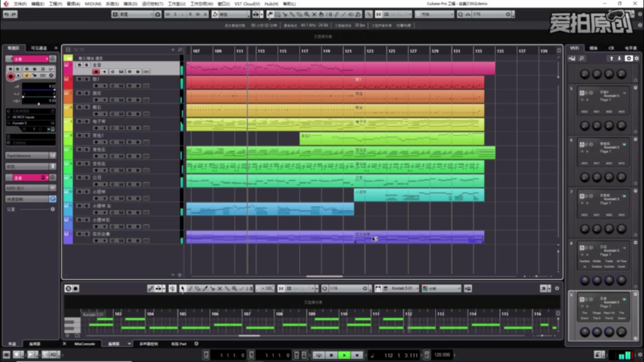Click the camera icon beside the configuration dropdown
644x362 pixels.
point(158,15)
